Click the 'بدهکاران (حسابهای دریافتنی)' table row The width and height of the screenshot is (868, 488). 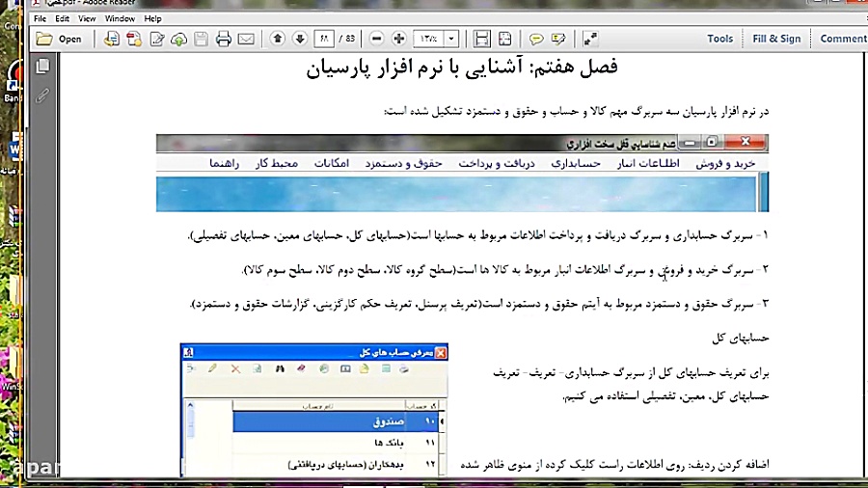point(336,465)
